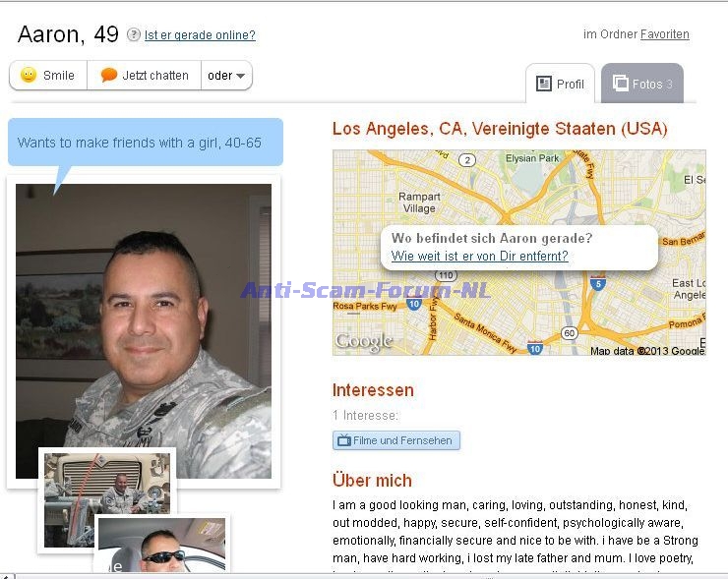This screenshot has width=728, height=579.
Task: Open the Fotos 3 tab
Action: click(642, 84)
